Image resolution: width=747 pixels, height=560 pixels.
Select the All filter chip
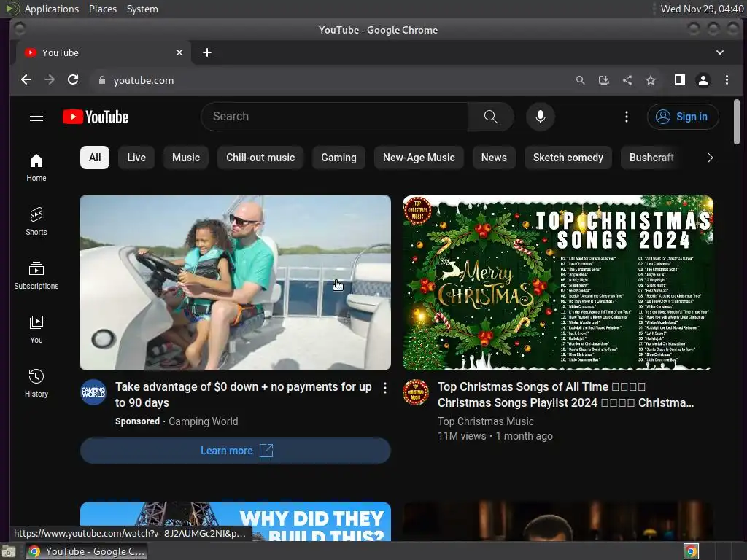point(95,157)
